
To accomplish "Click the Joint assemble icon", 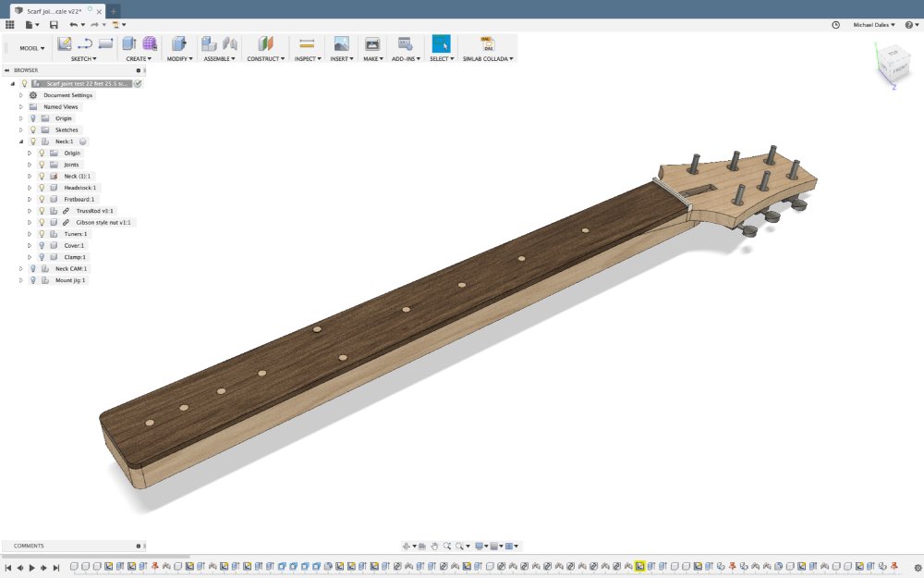I will (230, 43).
